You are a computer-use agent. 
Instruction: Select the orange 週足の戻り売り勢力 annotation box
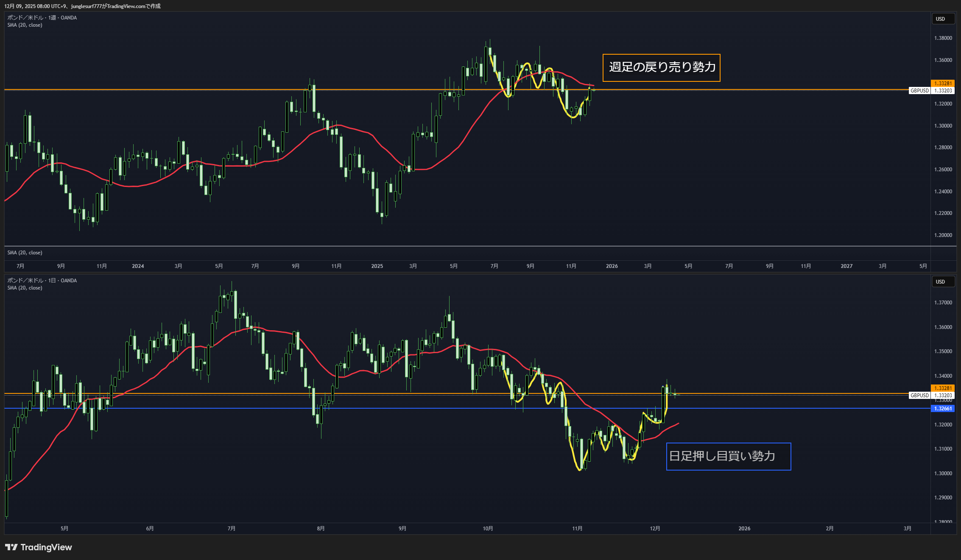661,67
